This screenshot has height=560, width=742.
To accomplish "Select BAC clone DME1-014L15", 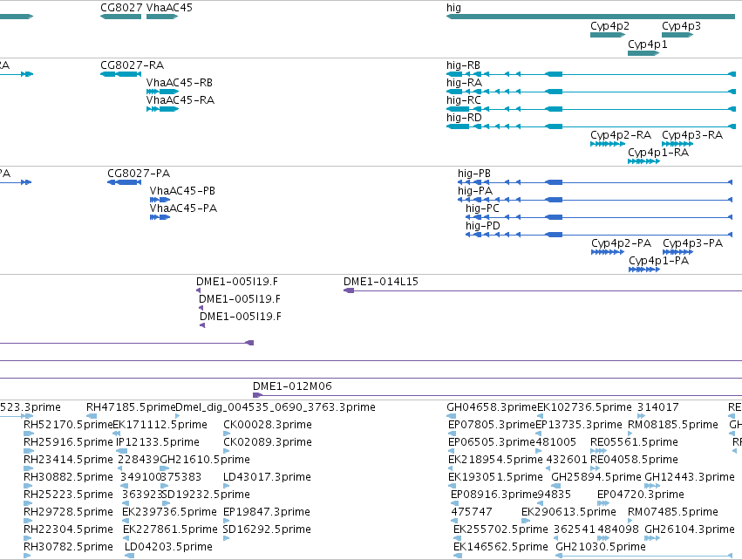I will tap(543, 290).
